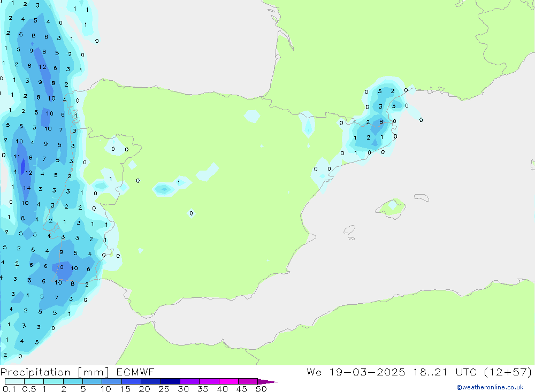Click the 10-15 mm legend color segment
Screen dimensions: 535x392
coord(111,381)
